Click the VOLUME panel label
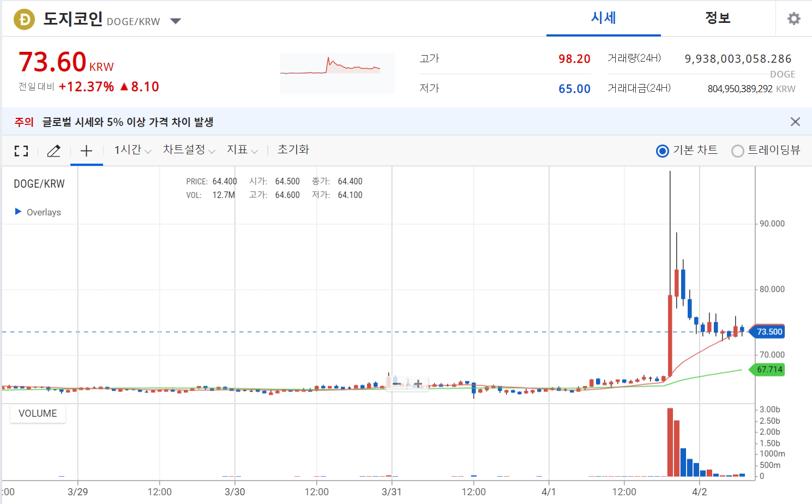This screenshot has width=812, height=504. pos(38,413)
